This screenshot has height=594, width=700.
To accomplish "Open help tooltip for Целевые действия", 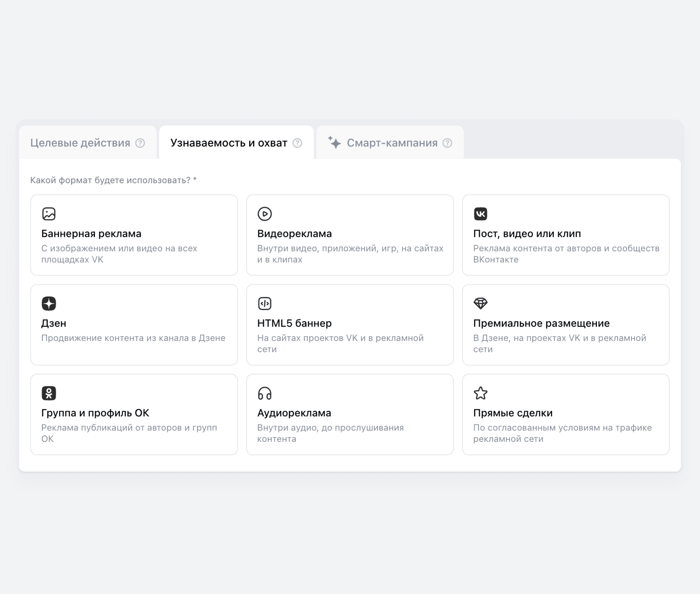I will pyautogui.click(x=140, y=143).
